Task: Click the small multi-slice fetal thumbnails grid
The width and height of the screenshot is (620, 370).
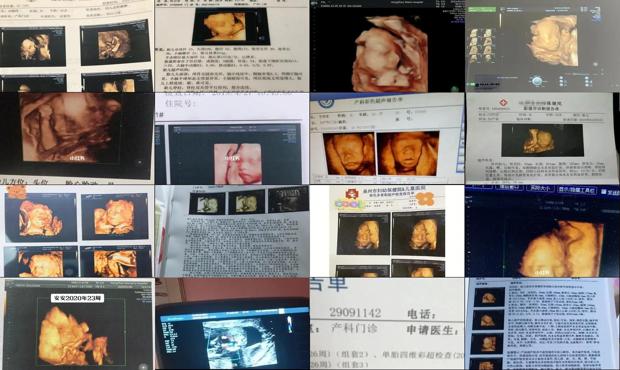Action: tap(482, 45)
